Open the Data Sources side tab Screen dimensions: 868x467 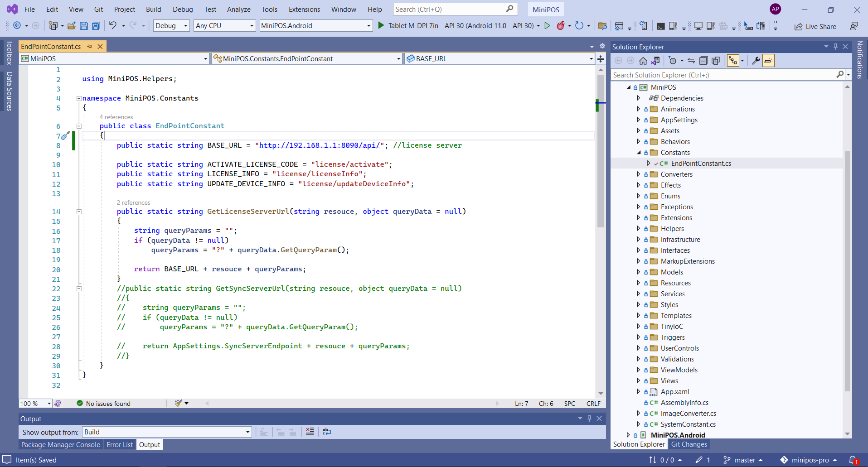(x=9, y=91)
